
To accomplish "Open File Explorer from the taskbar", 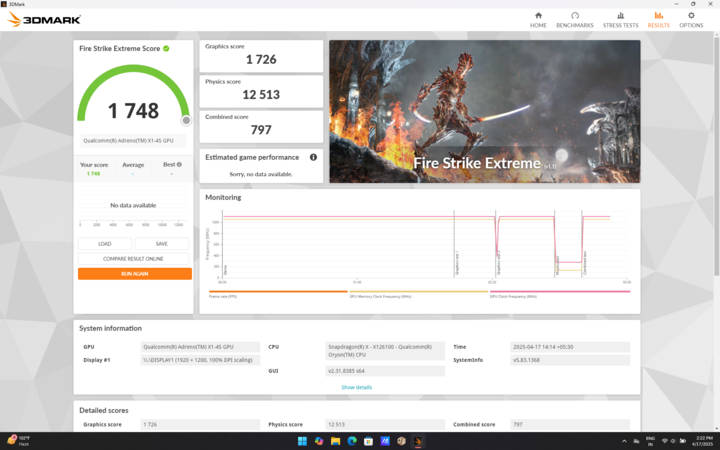I will pyautogui.click(x=335, y=441).
